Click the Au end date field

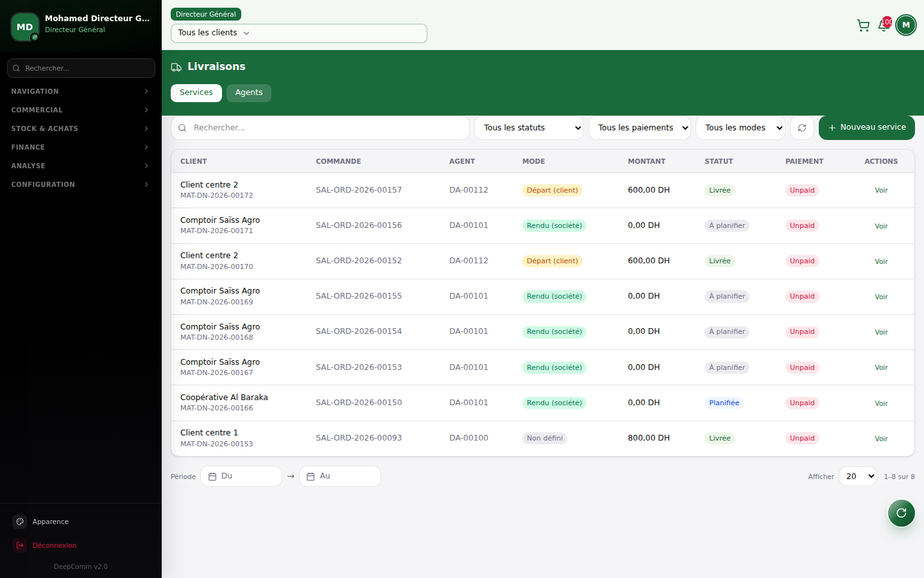click(340, 477)
